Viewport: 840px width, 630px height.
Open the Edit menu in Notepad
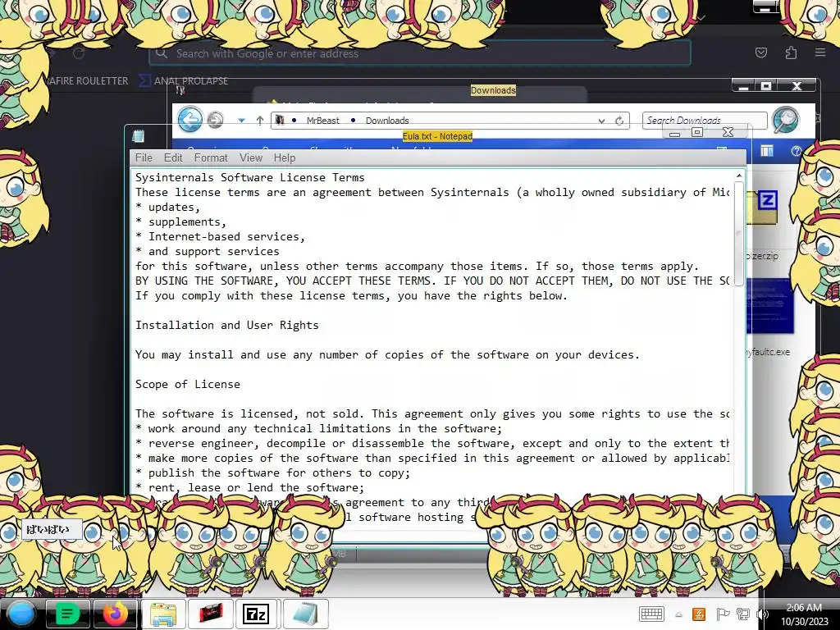173,157
